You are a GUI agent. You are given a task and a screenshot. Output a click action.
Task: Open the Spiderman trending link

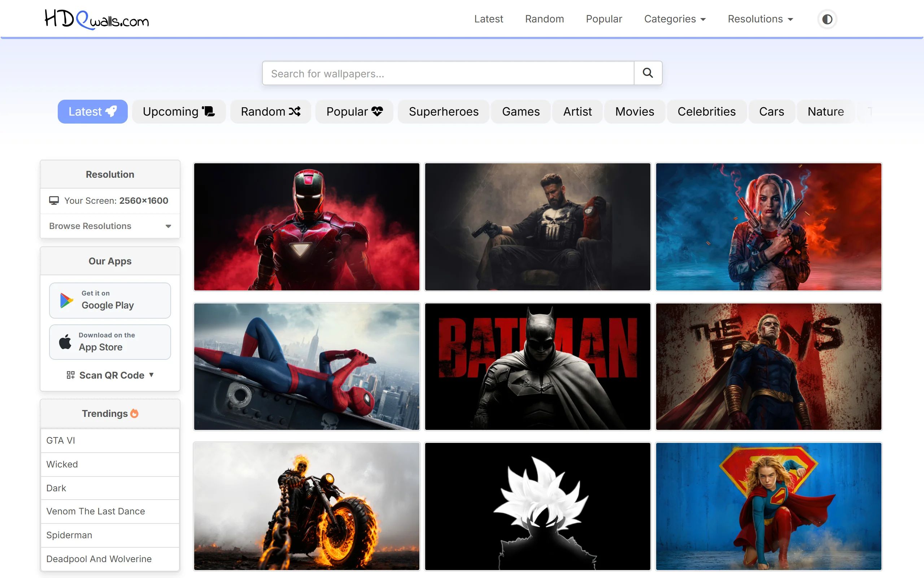coord(110,535)
